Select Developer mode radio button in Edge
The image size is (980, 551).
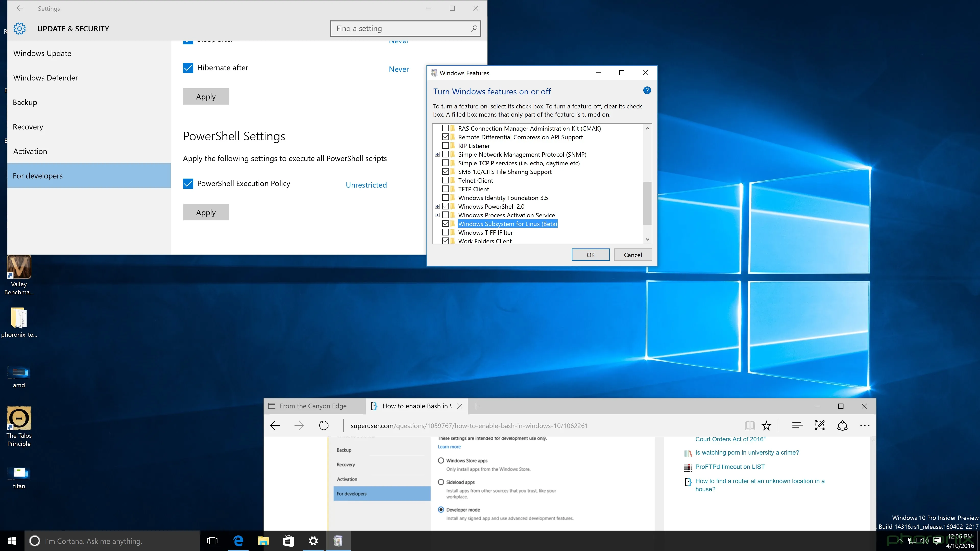(441, 510)
